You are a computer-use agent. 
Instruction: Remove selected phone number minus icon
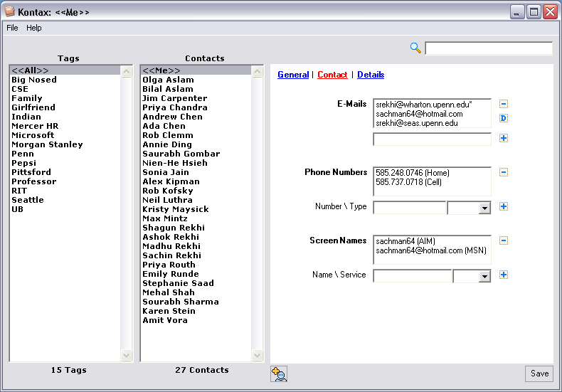[504, 172]
